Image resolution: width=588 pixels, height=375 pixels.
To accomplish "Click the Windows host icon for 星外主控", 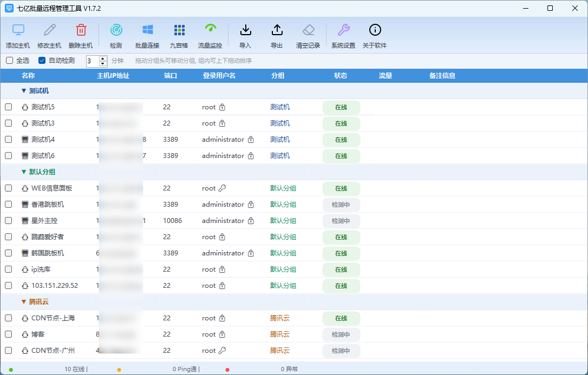I will [25, 221].
